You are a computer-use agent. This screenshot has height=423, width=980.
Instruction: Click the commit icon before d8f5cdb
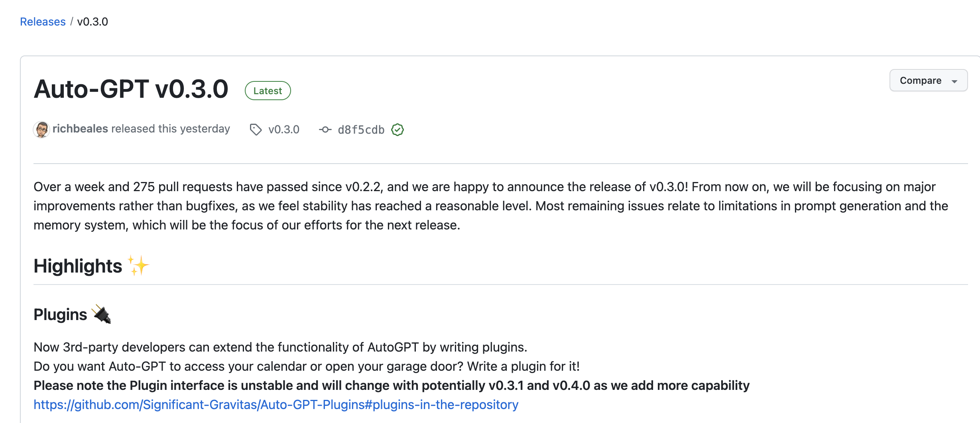325,129
